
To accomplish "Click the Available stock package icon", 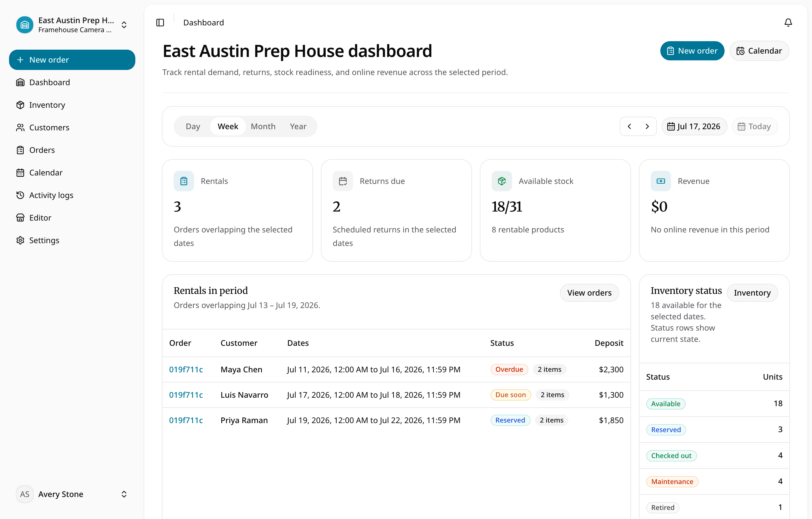I will point(502,181).
